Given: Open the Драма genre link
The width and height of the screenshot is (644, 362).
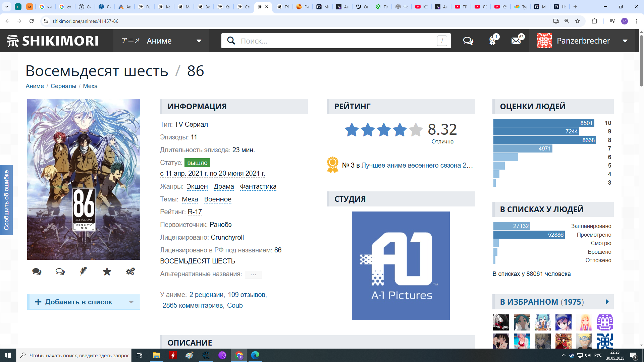Looking at the screenshot, I should click(x=224, y=186).
